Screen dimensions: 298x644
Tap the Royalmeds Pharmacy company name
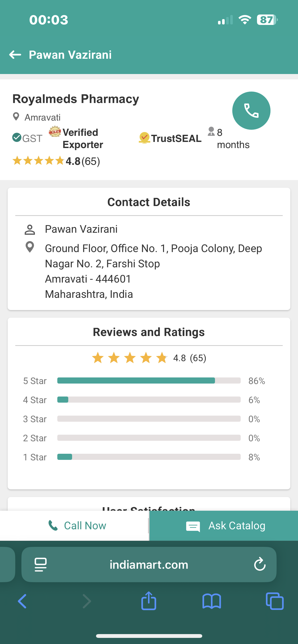[76, 99]
